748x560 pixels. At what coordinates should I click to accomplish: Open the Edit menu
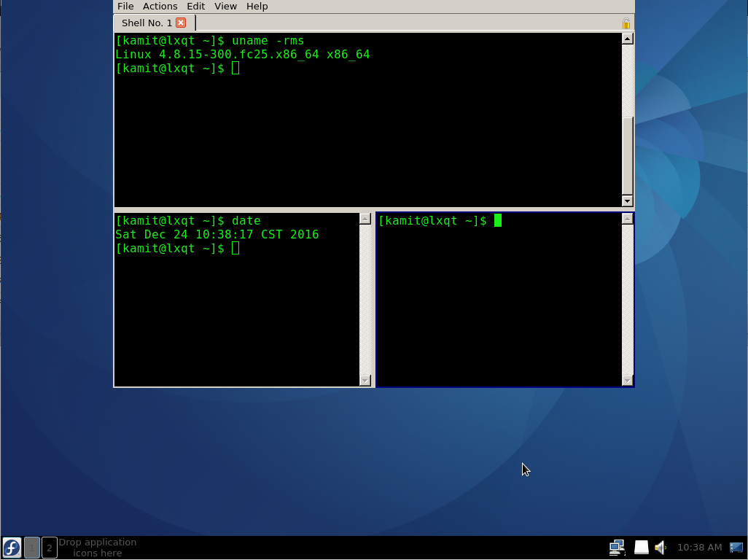(x=195, y=7)
